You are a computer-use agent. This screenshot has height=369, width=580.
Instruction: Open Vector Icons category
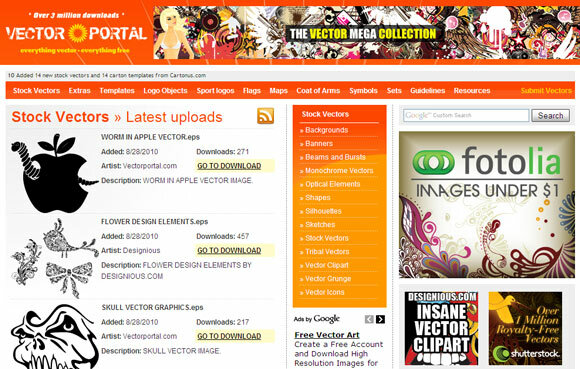[x=324, y=292]
